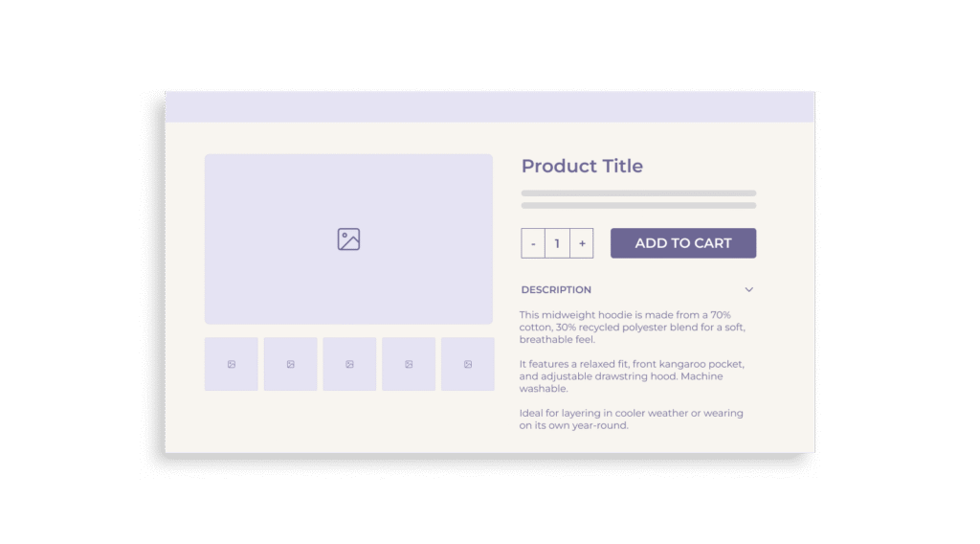
Task: Decrease quantity with the minus button
Action: [x=533, y=243]
